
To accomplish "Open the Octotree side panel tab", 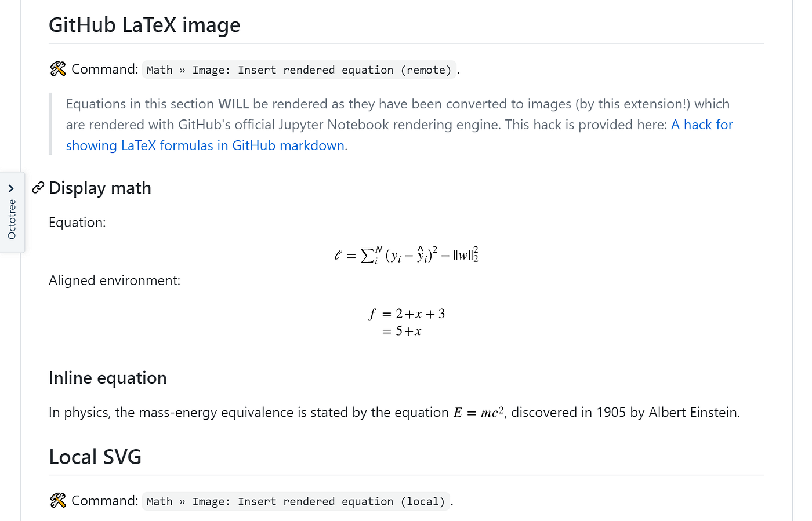I will click(x=12, y=213).
